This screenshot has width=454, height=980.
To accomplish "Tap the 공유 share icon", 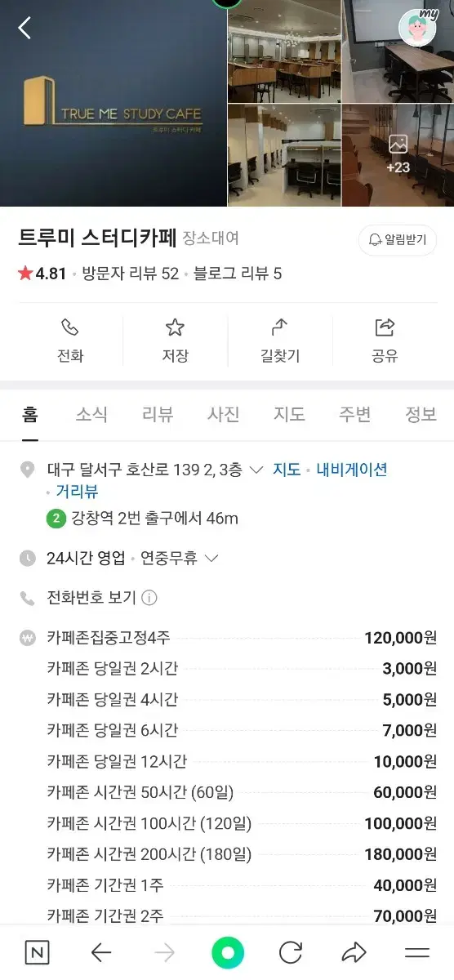I will click(x=384, y=327).
